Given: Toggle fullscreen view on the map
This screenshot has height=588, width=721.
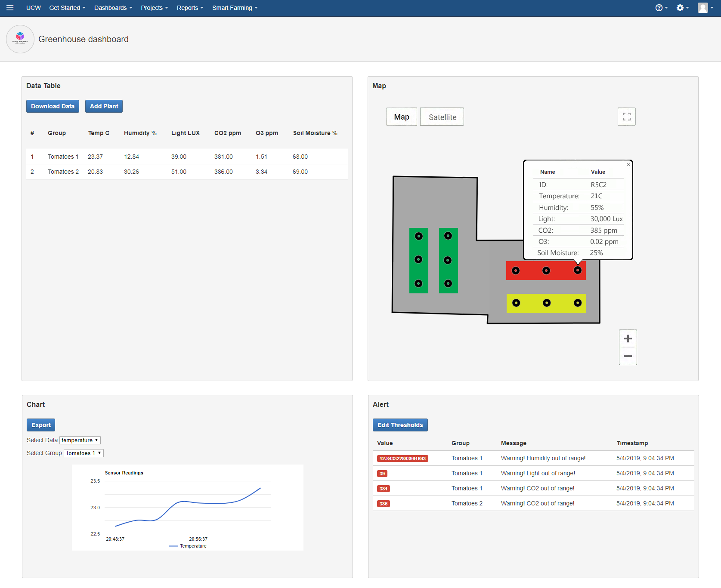Looking at the screenshot, I should click(x=626, y=117).
